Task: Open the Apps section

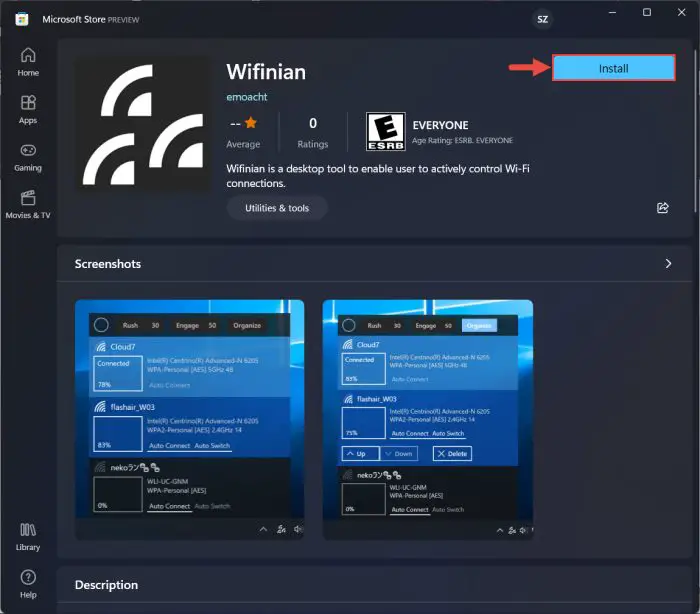Action: click(x=28, y=109)
